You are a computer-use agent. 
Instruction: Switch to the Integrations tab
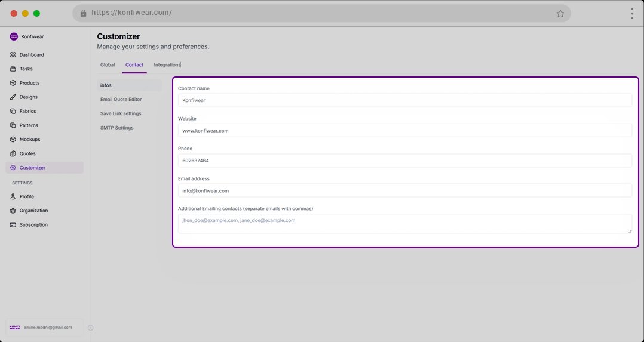click(x=167, y=64)
